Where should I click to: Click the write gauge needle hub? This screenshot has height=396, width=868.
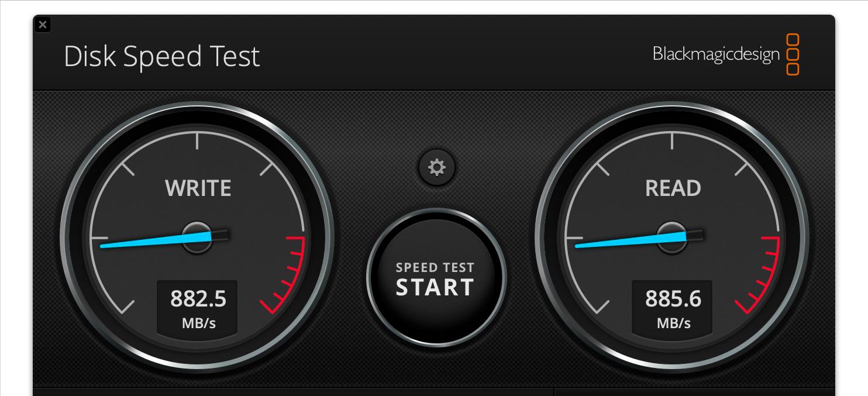point(198,237)
